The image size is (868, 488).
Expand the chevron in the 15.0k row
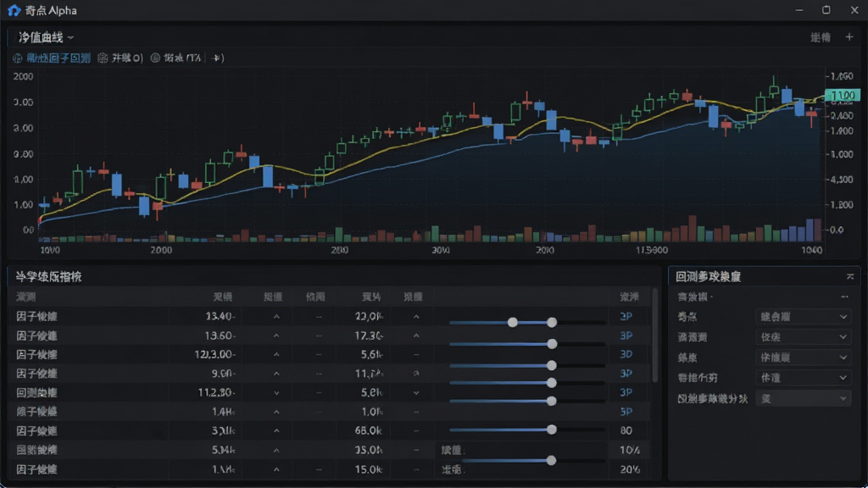click(276, 469)
